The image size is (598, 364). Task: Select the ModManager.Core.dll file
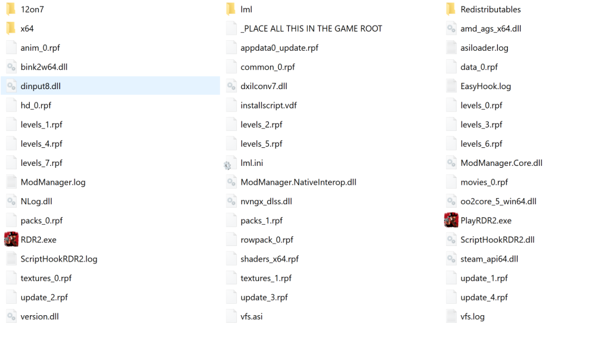[501, 163]
